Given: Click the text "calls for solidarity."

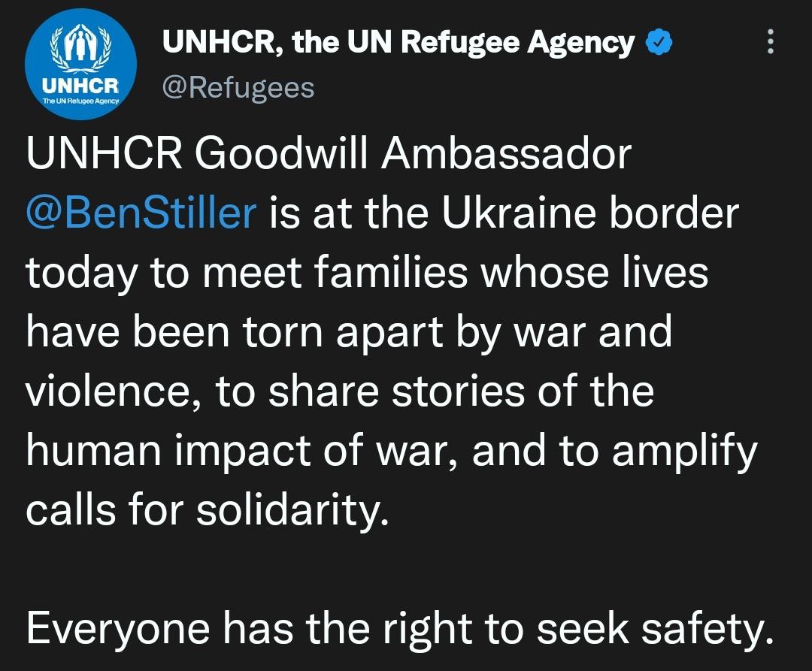Looking at the screenshot, I should [x=208, y=509].
